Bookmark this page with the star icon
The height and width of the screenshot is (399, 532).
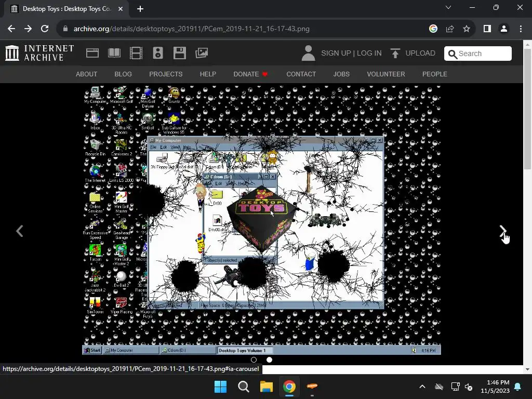[x=467, y=29]
